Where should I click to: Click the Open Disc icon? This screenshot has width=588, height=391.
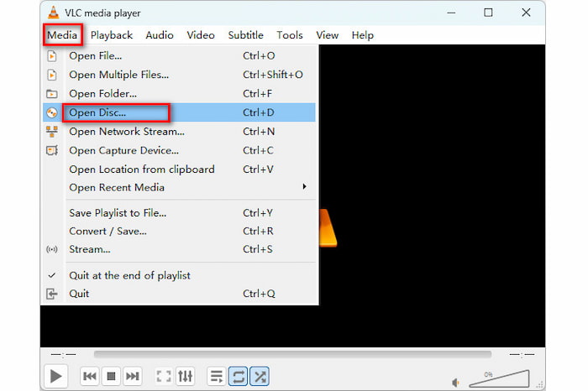pos(52,112)
